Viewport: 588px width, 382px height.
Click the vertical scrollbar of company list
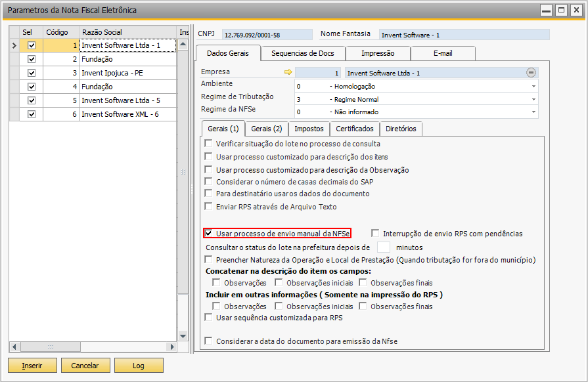tap(183, 172)
